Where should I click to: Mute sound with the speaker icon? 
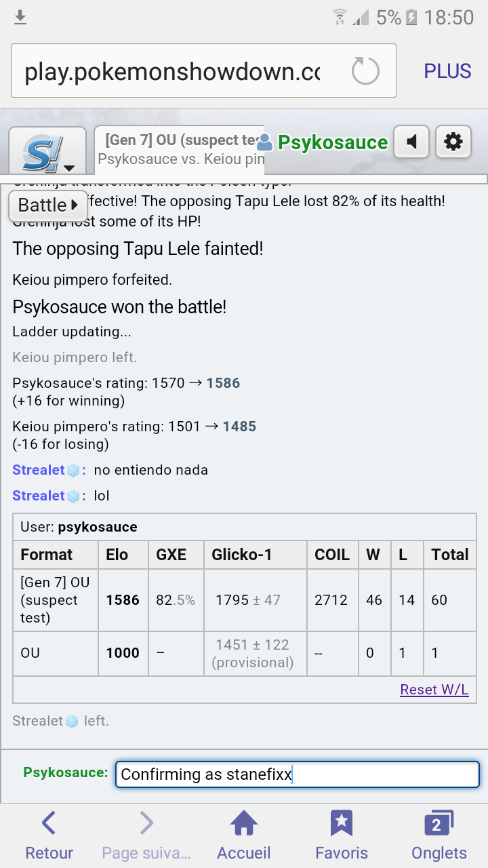coord(411,142)
